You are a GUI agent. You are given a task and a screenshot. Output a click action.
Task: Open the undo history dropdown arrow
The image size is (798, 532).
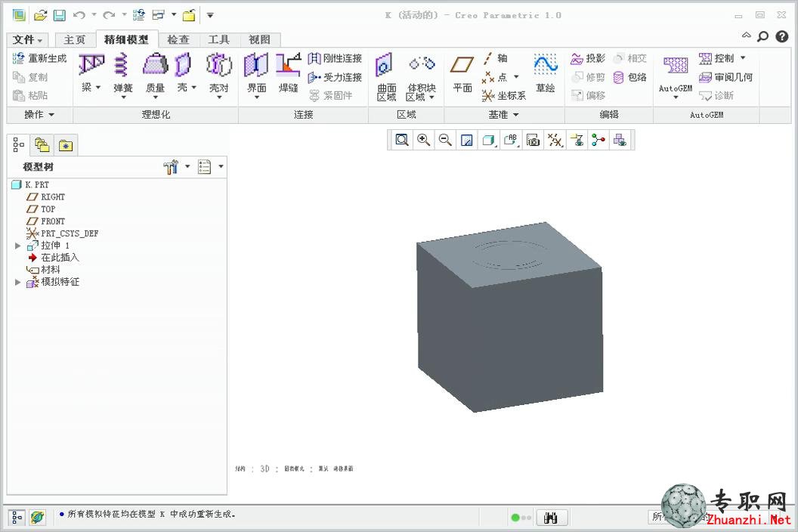click(x=94, y=15)
